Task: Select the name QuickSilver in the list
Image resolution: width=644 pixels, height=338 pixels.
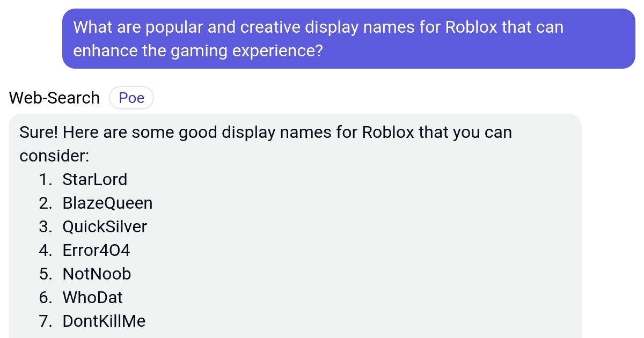Action: coord(105,226)
